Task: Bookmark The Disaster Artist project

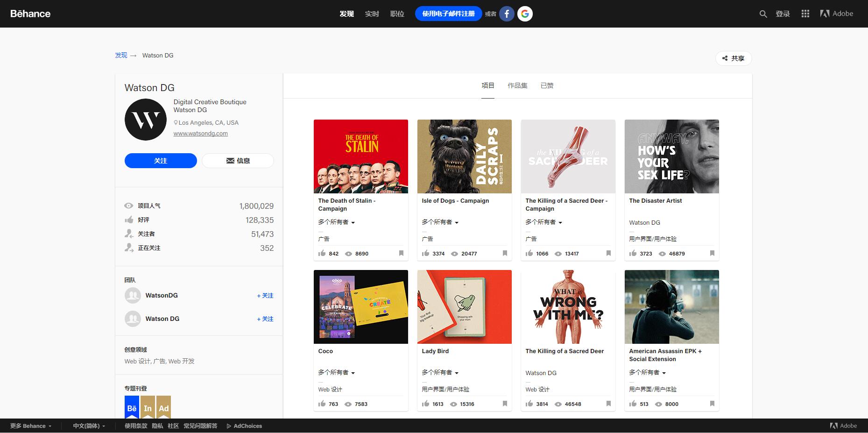Action: pyautogui.click(x=712, y=253)
